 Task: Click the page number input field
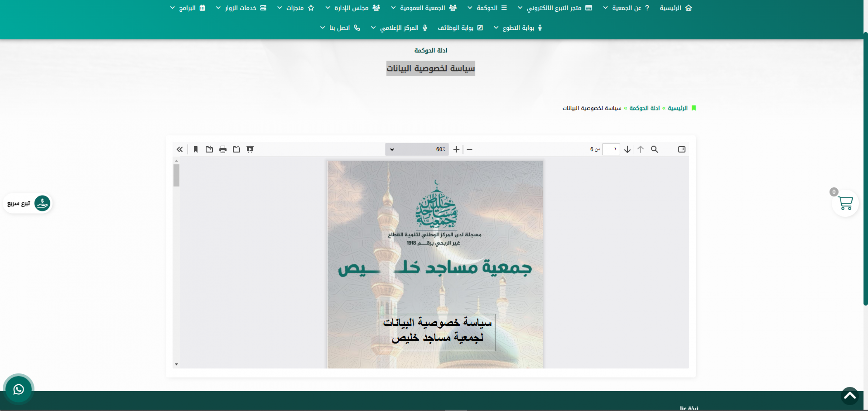point(611,149)
